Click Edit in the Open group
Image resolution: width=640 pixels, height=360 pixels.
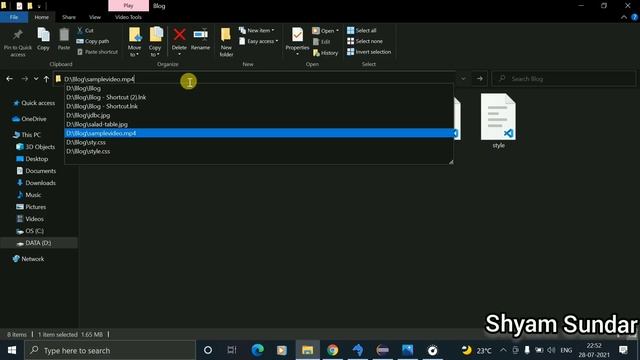(322, 42)
